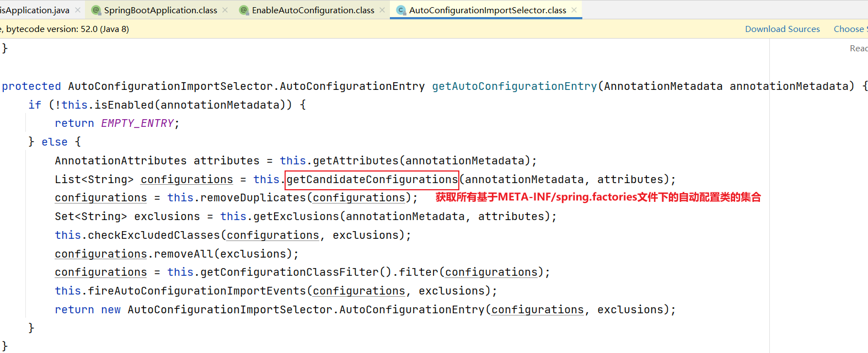This screenshot has height=353, width=868.
Task: Click the AutoConfigurationImportSelector class file icon
Action: click(401, 10)
